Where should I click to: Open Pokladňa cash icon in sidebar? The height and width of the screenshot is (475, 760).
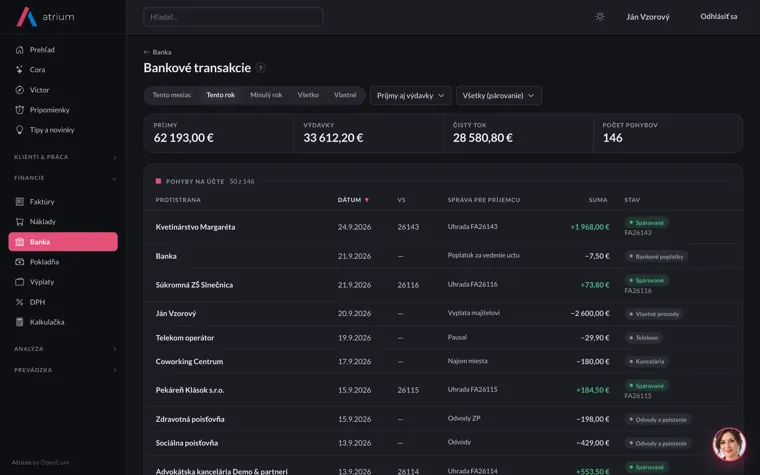click(x=19, y=262)
